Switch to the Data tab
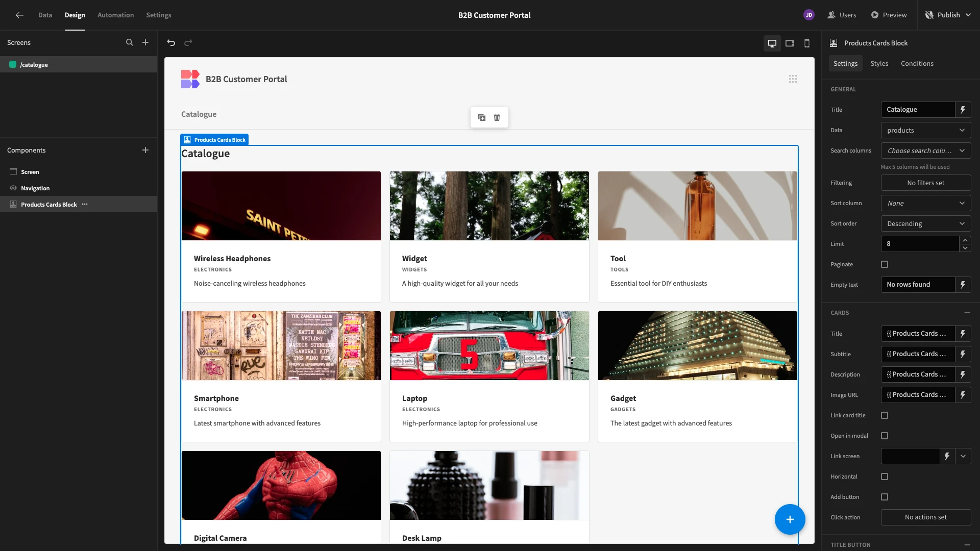This screenshot has width=980, height=551. click(x=45, y=15)
